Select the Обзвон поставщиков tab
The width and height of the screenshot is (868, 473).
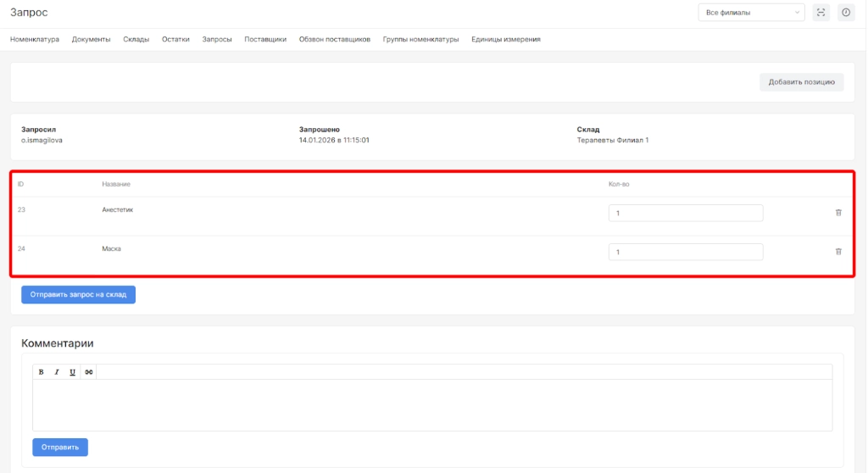tap(335, 39)
